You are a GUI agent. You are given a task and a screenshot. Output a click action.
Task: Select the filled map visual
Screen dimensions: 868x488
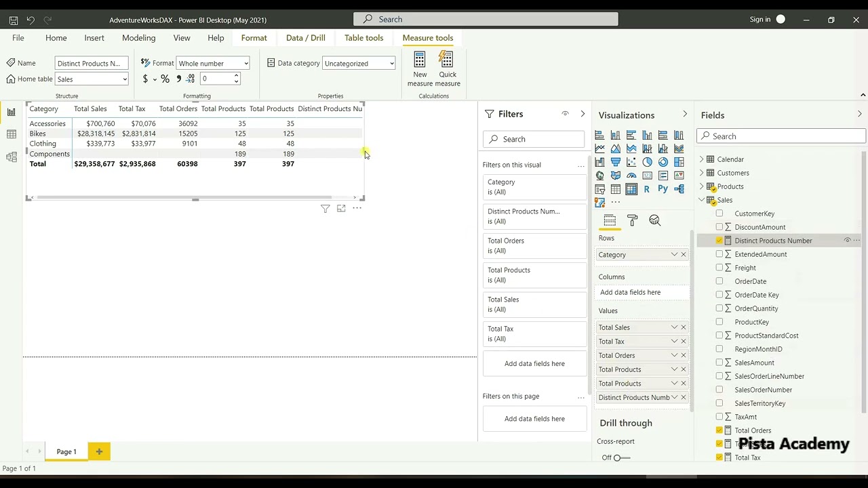pos(615,176)
